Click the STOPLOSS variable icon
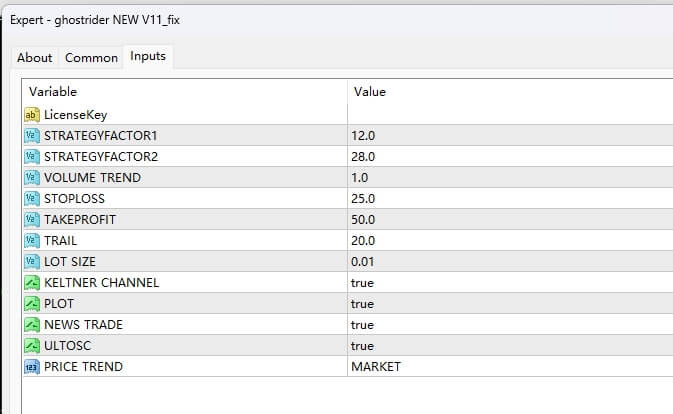 point(31,198)
